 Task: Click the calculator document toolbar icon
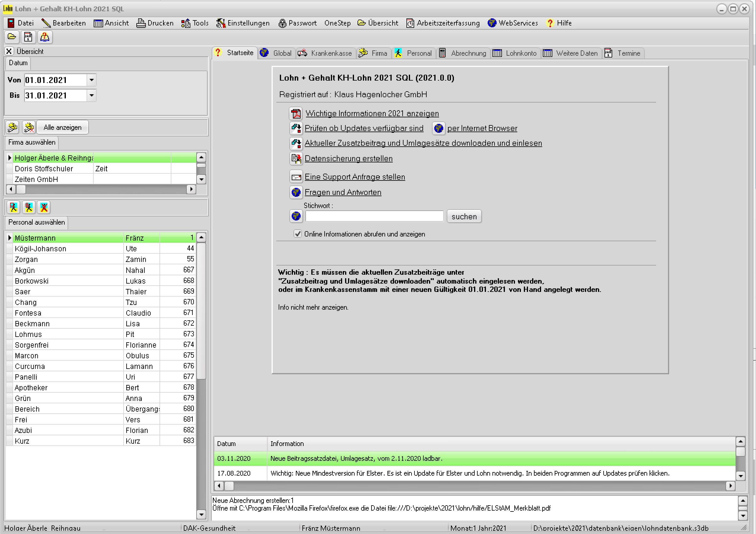point(28,37)
